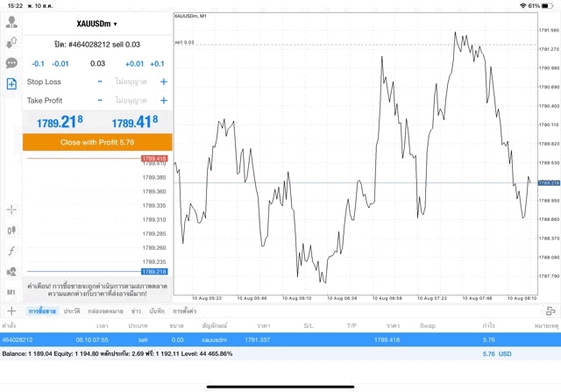Open the chat messages bubble icon
Viewport: 561px width, 392px height.
pyautogui.click(x=11, y=63)
